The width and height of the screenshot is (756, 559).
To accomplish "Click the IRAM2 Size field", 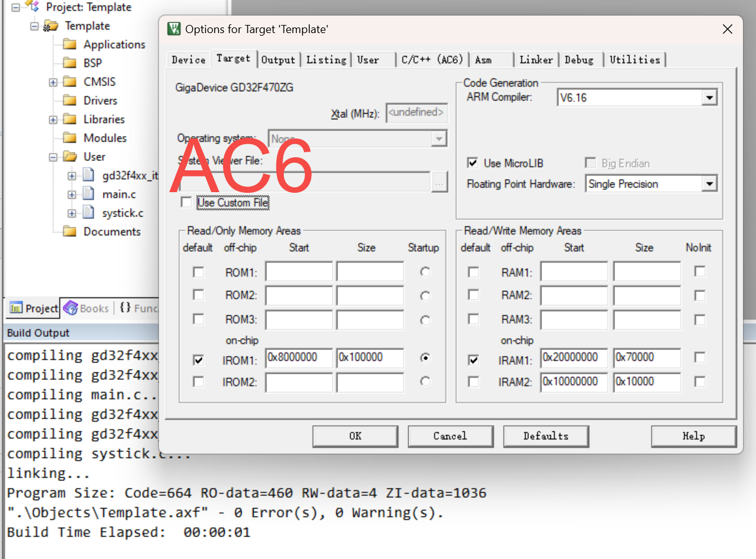I will click(x=647, y=382).
